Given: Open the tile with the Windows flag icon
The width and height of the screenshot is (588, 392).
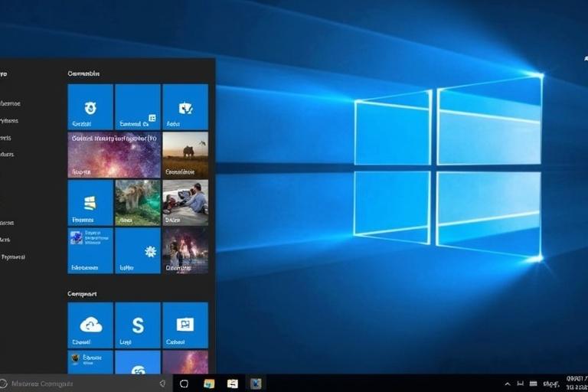Looking at the screenshot, I should (x=90, y=203).
